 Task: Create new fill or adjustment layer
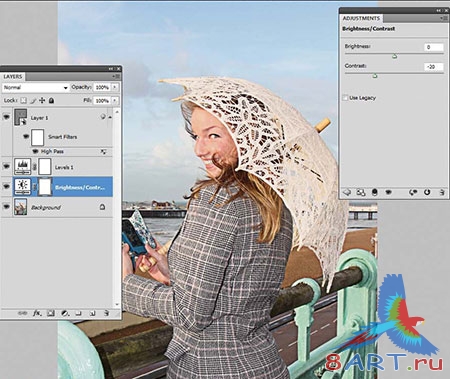65,313
